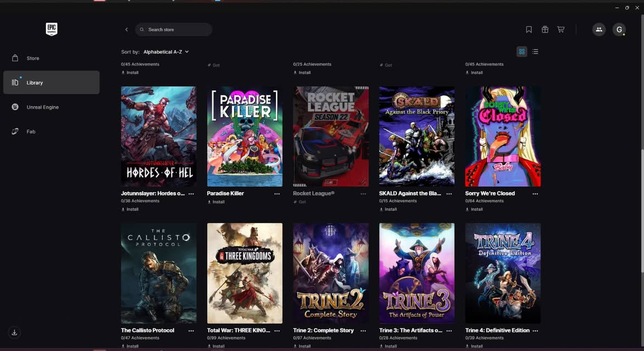Viewport: 644px width, 351px height.
Task: Open the G account profile avatar
Action: pos(619,30)
